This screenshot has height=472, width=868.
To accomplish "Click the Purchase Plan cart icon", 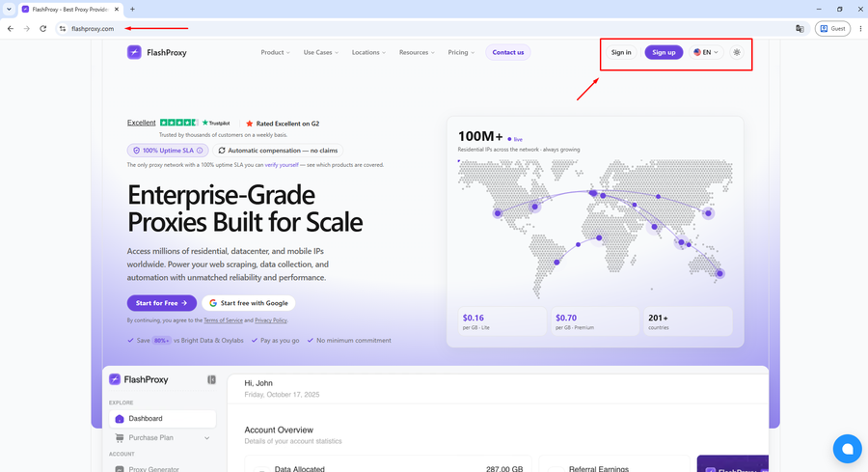I will point(119,437).
